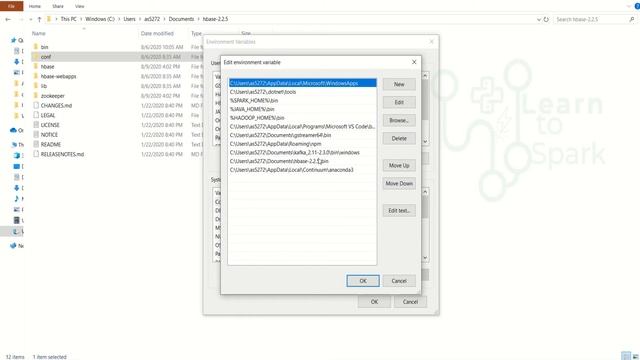Image resolution: width=640 pixels, height=360 pixels.
Task: Click the Move Up button
Action: click(399, 165)
